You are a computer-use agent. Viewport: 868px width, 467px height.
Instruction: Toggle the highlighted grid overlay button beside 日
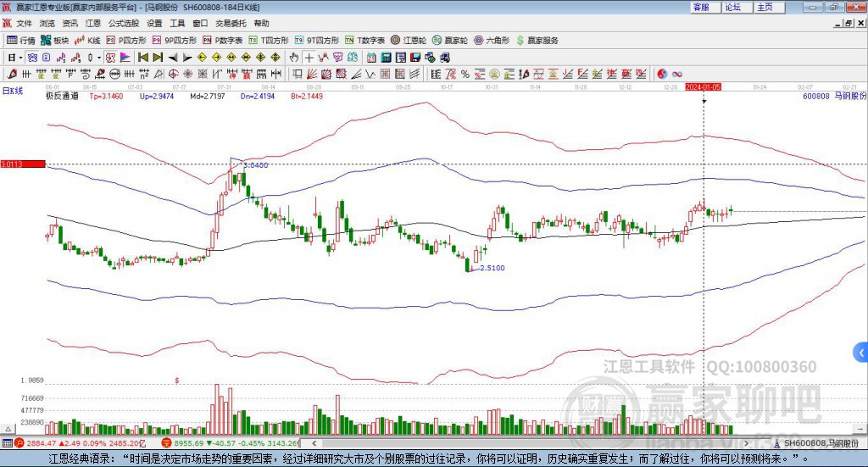33,58
